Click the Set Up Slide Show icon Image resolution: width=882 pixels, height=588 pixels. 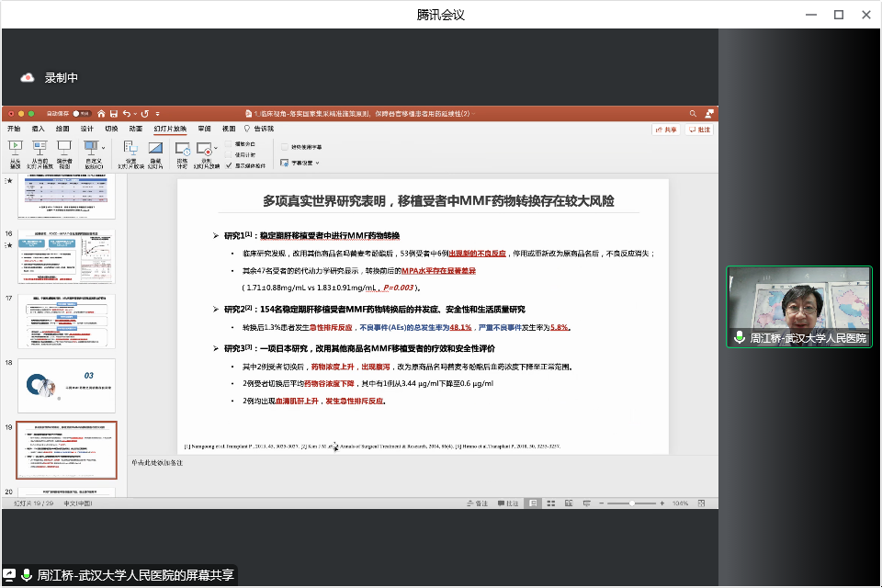click(x=130, y=148)
